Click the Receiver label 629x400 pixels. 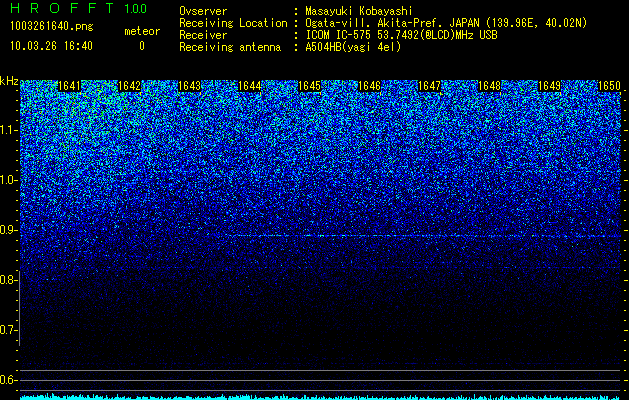pyautogui.click(x=203, y=35)
